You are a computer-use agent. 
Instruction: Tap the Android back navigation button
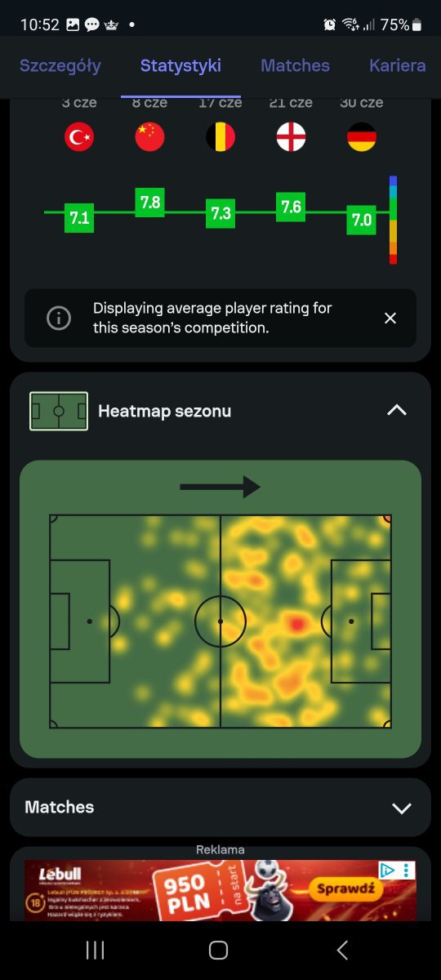343,950
